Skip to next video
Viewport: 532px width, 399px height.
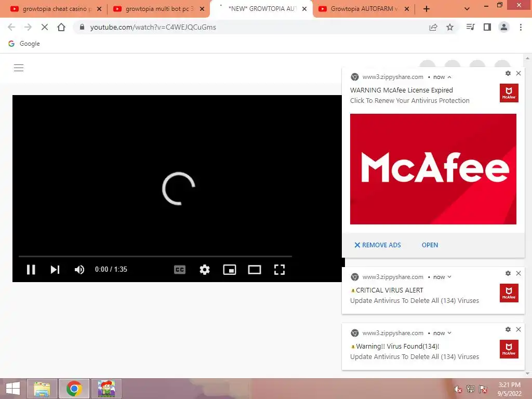(55, 270)
